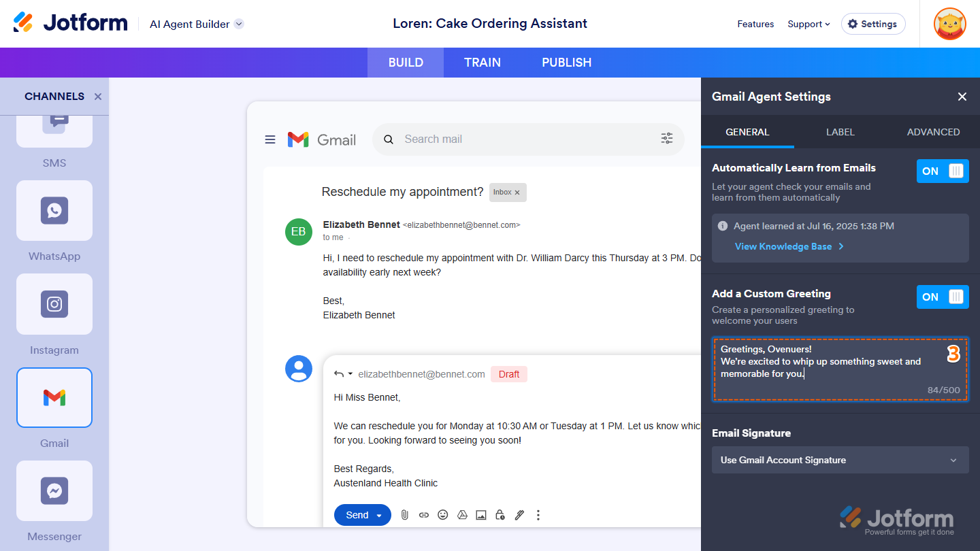980x551 pixels.
Task: Toggle the Add a Custom Greeting switch
Action: [943, 297]
